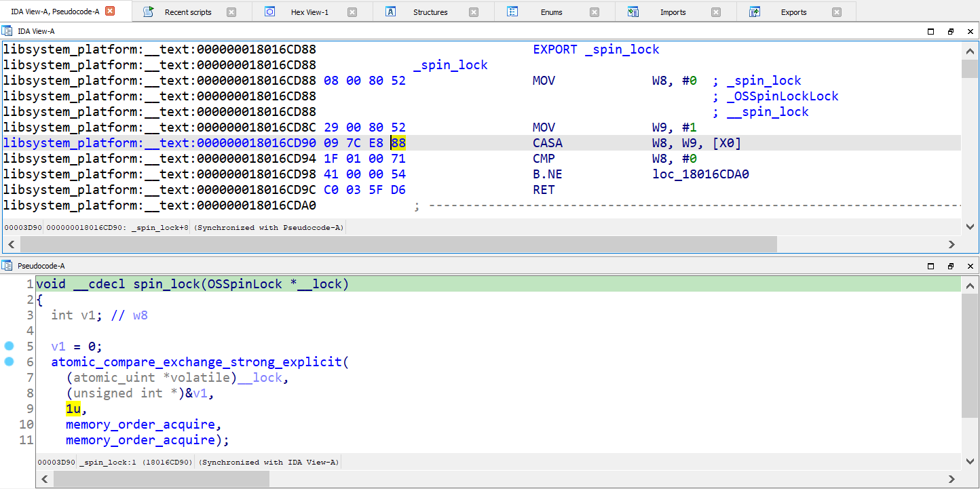
Task: Click the Exports tab icon
Action: tap(754, 12)
